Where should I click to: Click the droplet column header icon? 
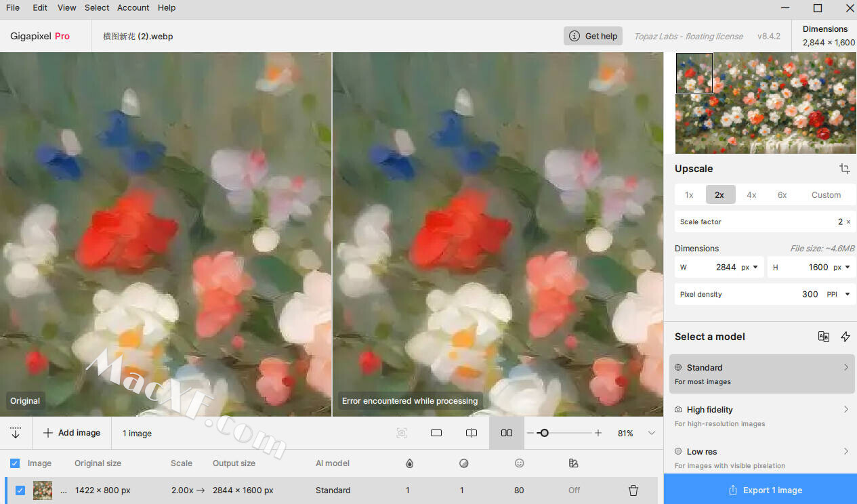[409, 463]
